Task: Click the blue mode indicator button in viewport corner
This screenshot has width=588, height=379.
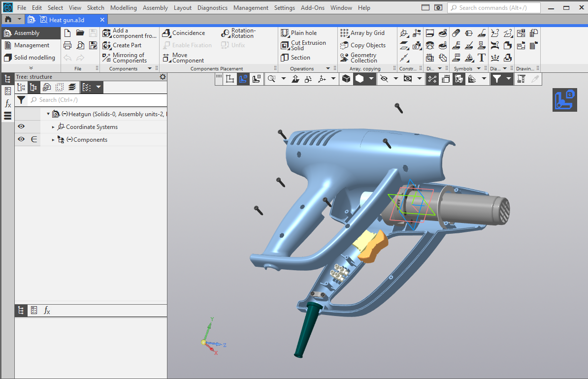Action: pos(564,100)
